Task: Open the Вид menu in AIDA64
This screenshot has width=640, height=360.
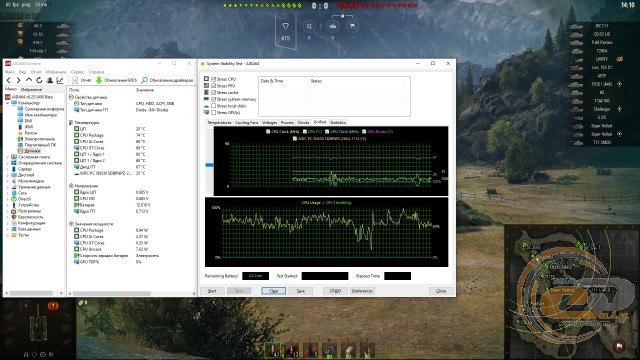Action: click(x=22, y=72)
